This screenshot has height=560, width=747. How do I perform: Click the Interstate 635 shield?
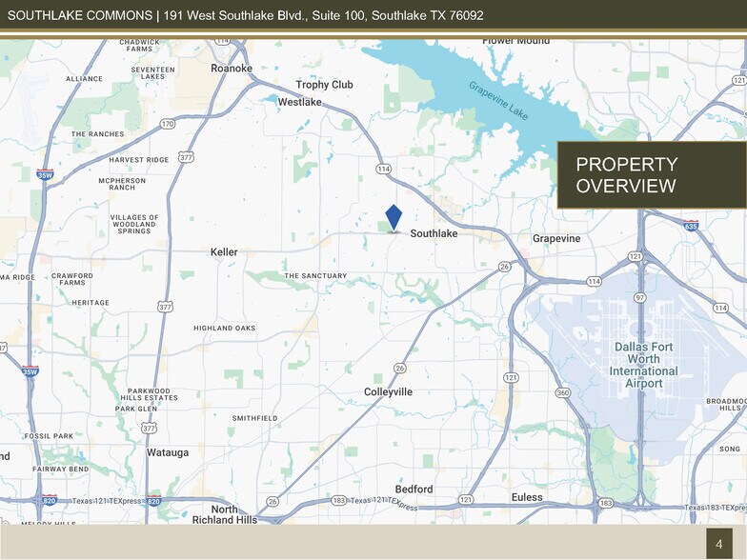[691, 226]
